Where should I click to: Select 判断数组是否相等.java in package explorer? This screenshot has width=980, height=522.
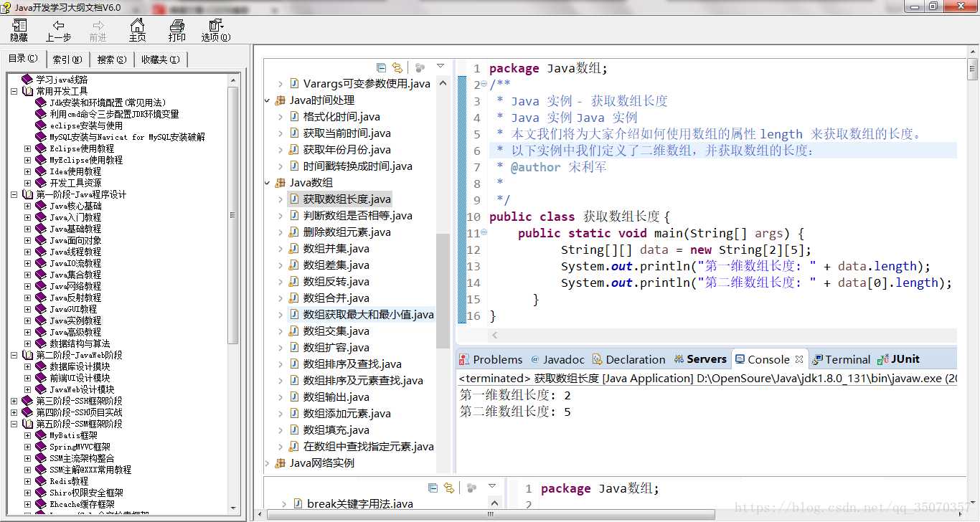pos(357,216)
